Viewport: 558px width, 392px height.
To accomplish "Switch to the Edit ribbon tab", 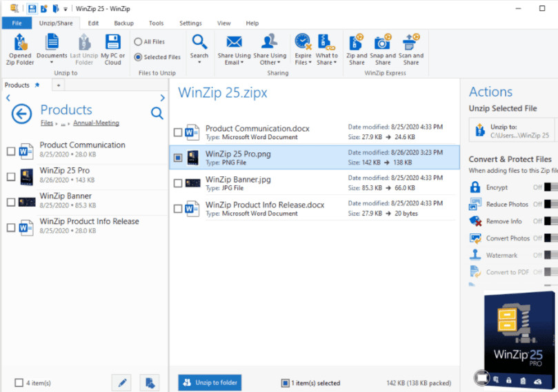I will coord(93,23).
